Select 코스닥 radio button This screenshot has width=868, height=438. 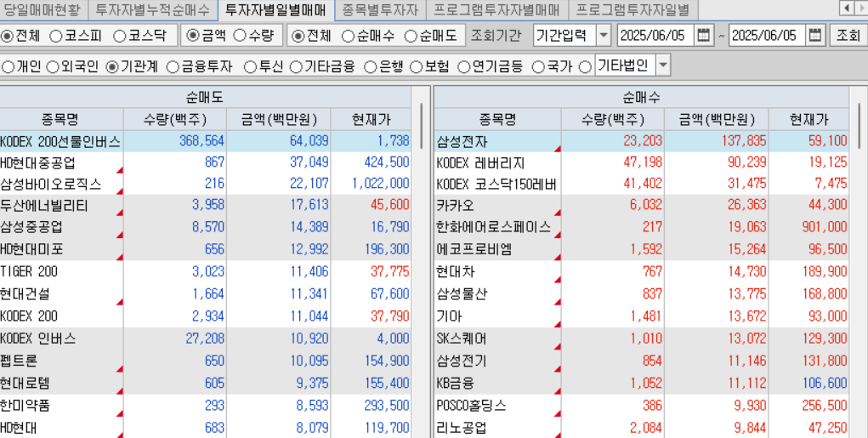pyautogui.click(x=119, y=36)
